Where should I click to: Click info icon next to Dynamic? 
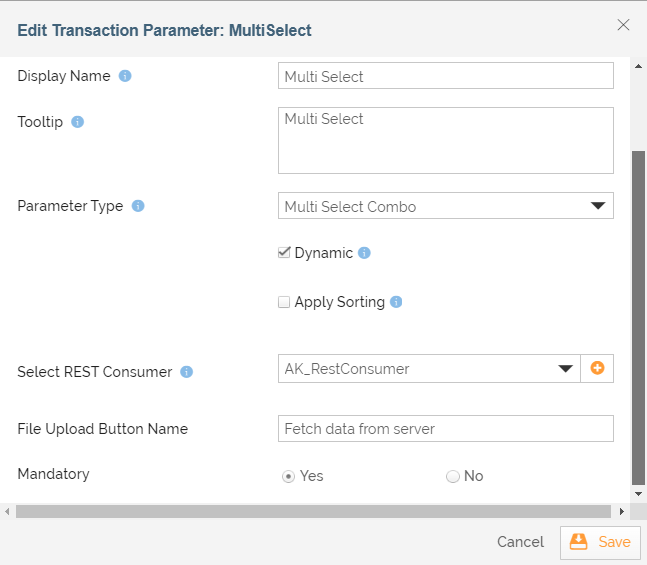pyautogui.click(x=364, y=253)
